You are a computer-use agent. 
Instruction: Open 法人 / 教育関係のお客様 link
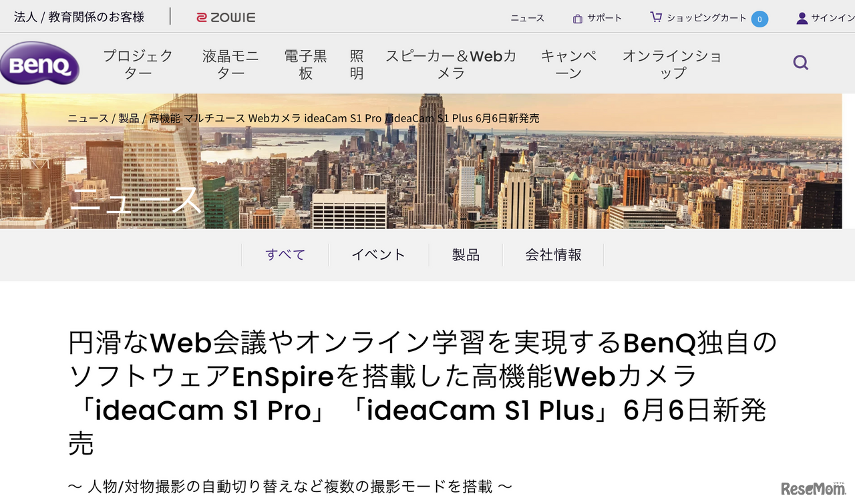click(79, 17)
